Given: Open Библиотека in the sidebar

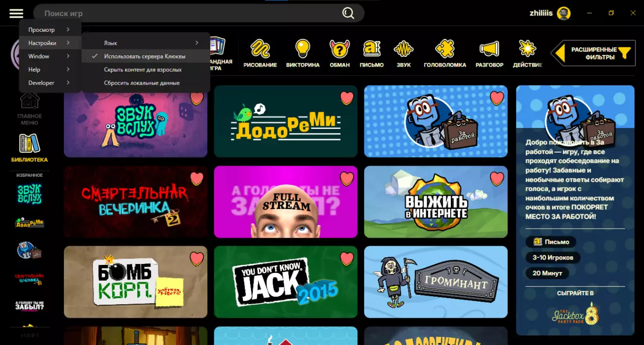Looking at the screenshot, I should (x=30, y=148).
